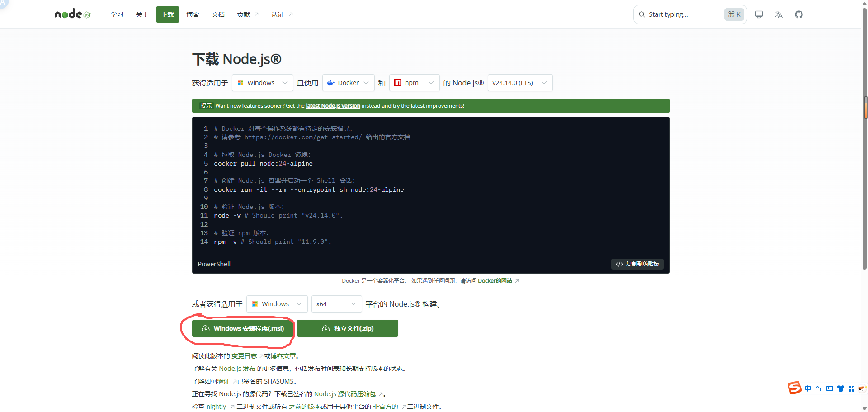The image size is (868, 412).
Task: Open the Sogou toolbox grid icon
Action: pos(852,388)
